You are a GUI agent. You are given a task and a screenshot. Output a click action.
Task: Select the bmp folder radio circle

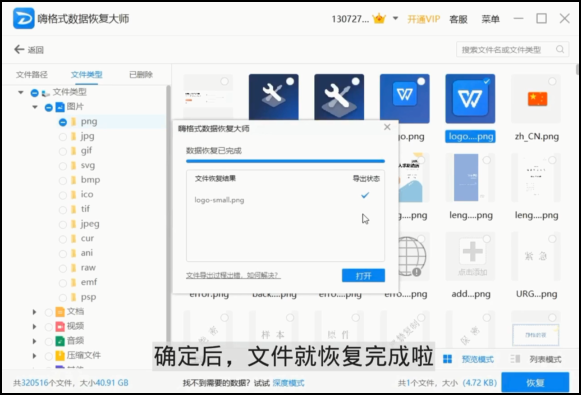tap(63, 180)
